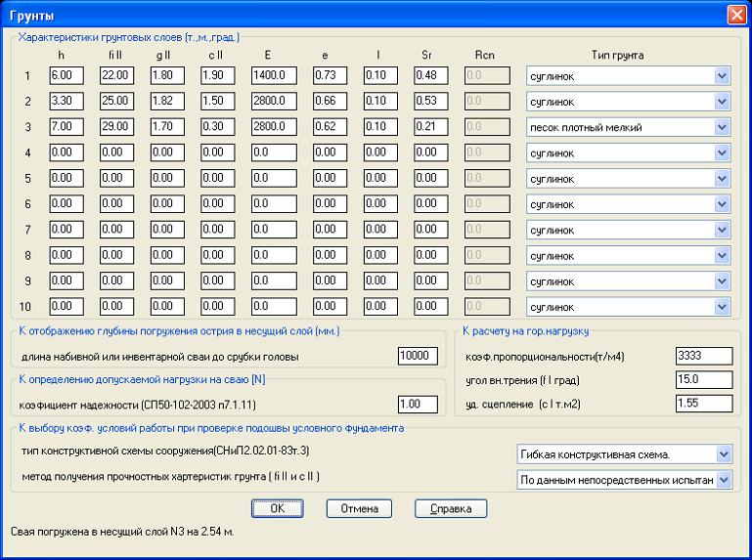Click layer 2 g II field 1.82

click(167, 102)
